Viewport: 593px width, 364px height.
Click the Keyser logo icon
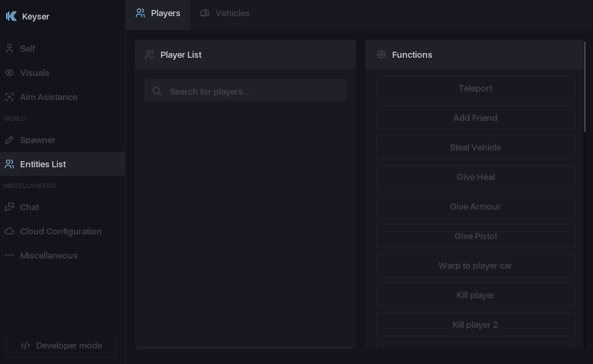click(11, 16)
